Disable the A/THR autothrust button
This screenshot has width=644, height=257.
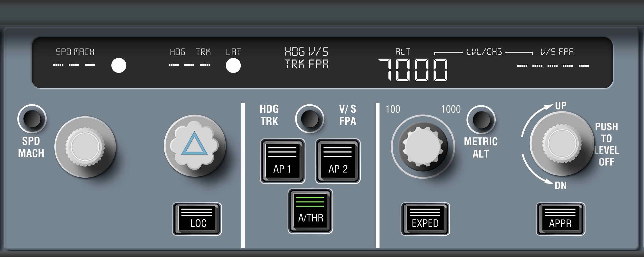point(310,211)
